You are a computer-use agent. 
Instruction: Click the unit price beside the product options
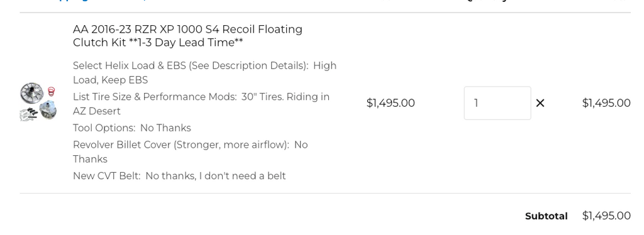pyautogui.click(x=391, y=103)
